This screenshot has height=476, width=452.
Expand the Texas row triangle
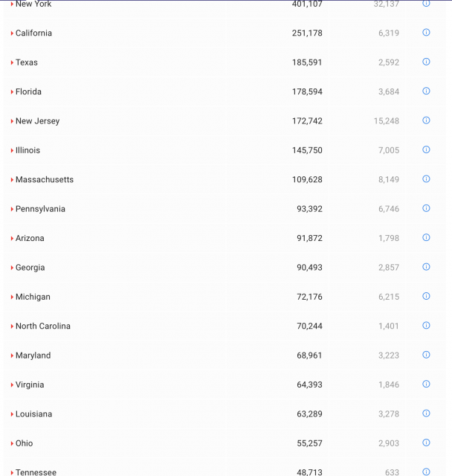12,62
